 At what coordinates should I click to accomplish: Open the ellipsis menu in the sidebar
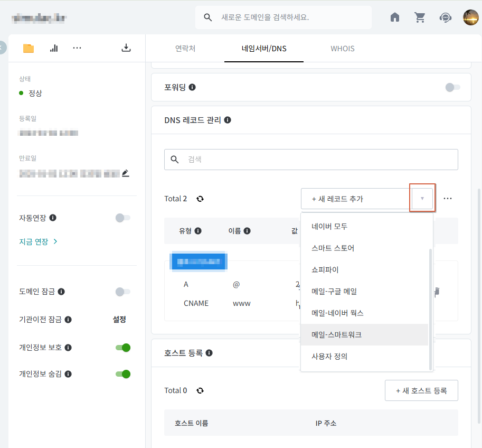pos(77,48)
